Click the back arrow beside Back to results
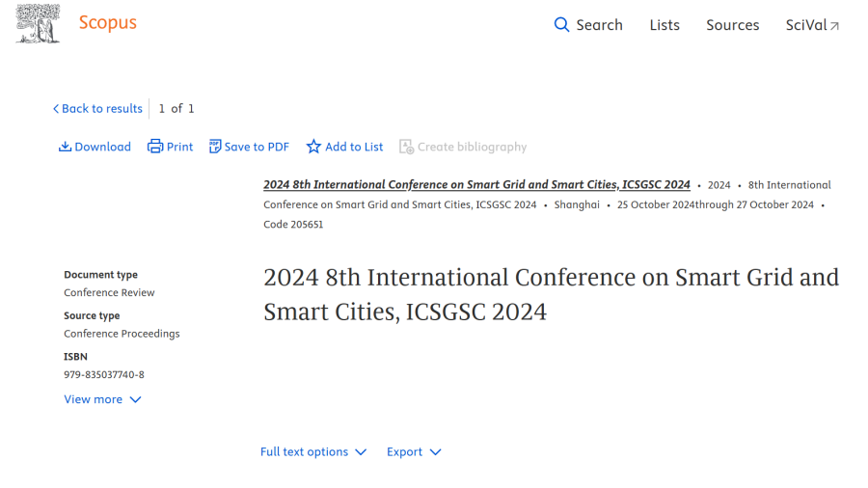Image resolution: width=868 pixels, height=488 pixels. (x=56, y=109)
